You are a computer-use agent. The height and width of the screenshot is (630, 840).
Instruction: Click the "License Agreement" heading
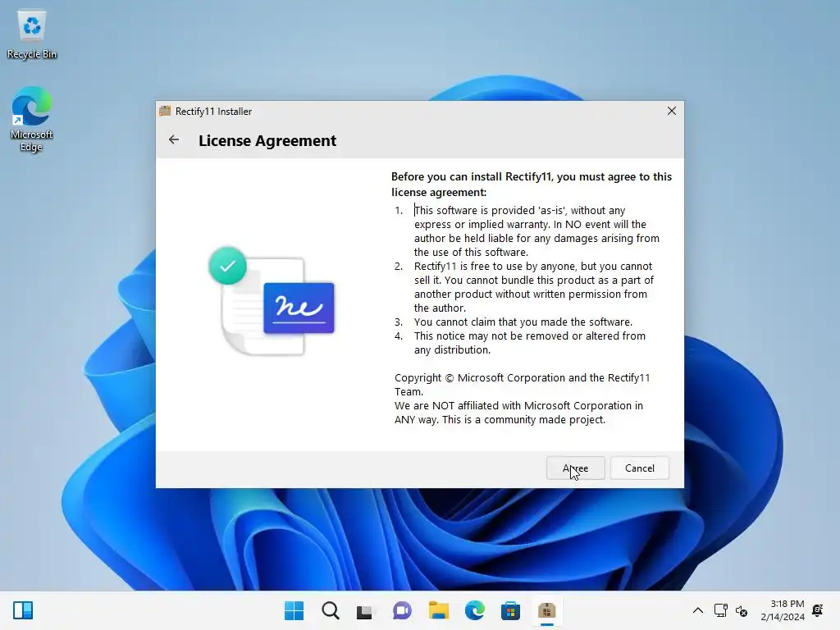[x=267, y=140]
